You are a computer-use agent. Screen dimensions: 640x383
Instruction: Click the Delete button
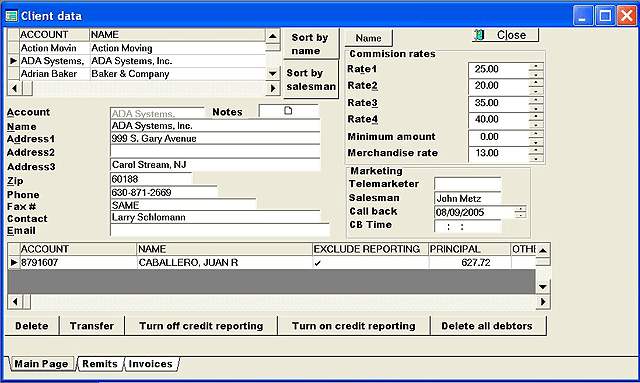32,326
